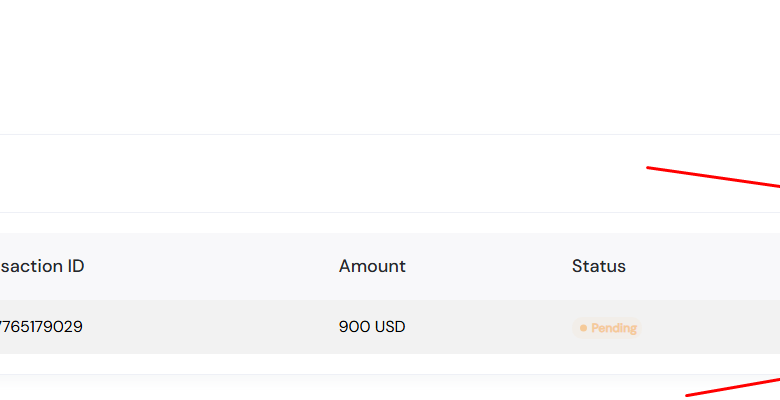Click the word USD in the amount
The image size is (780, 400).
[x=390, y=327]
